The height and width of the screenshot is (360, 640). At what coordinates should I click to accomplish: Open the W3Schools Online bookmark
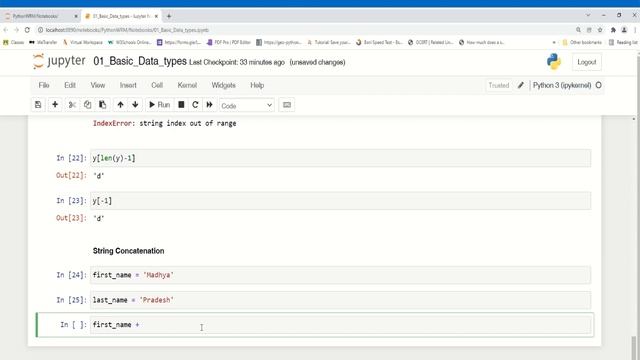pos(130,42)
